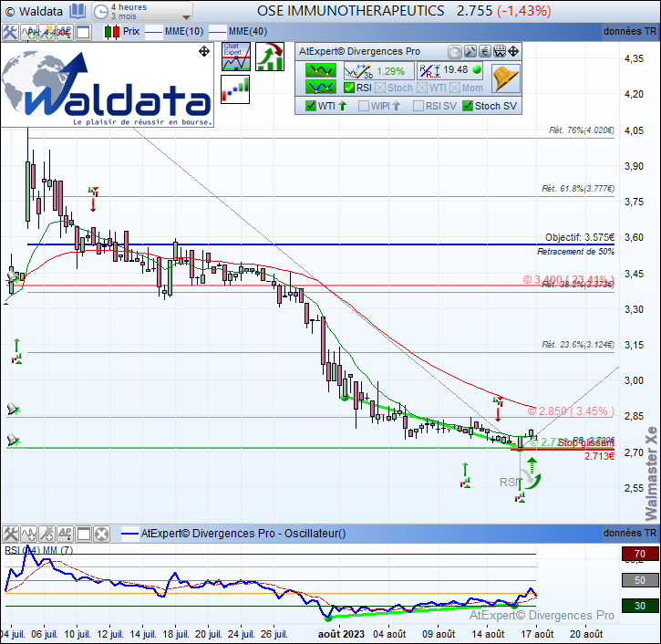Click the grey 50 RSI level tag
The image size is (661, 644).
click(x=640, y=580)
